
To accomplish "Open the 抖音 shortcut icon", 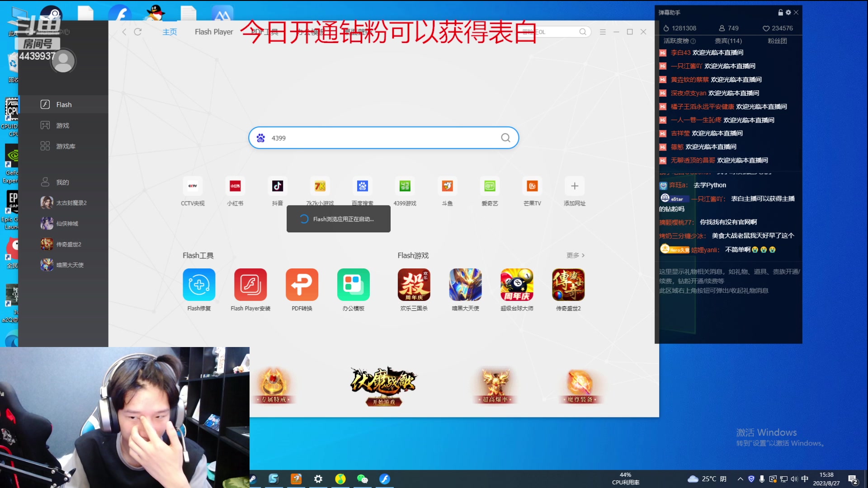I will coord(278,186).
